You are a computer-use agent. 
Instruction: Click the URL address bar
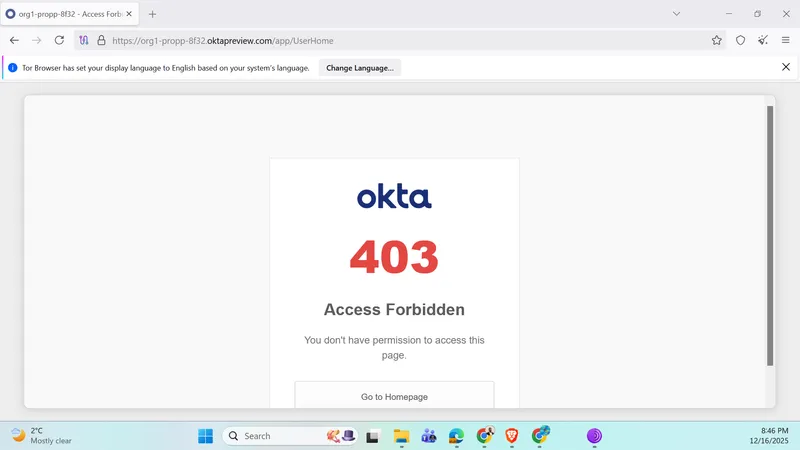tap(398, 40)
